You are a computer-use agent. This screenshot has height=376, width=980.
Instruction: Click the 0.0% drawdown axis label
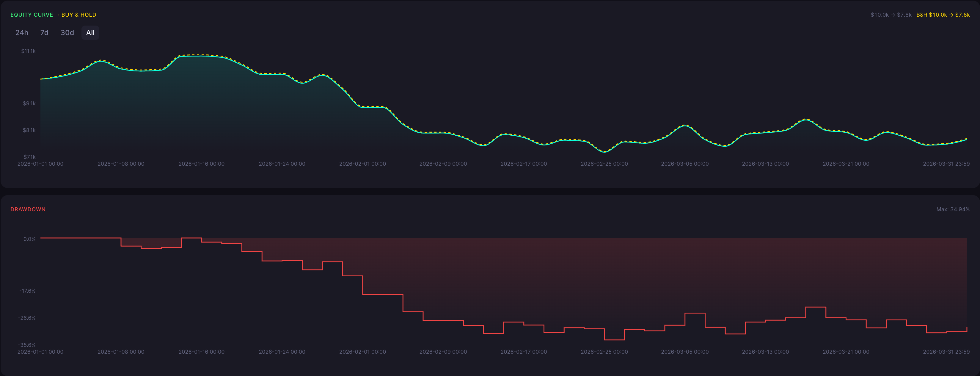pos(29,239)
